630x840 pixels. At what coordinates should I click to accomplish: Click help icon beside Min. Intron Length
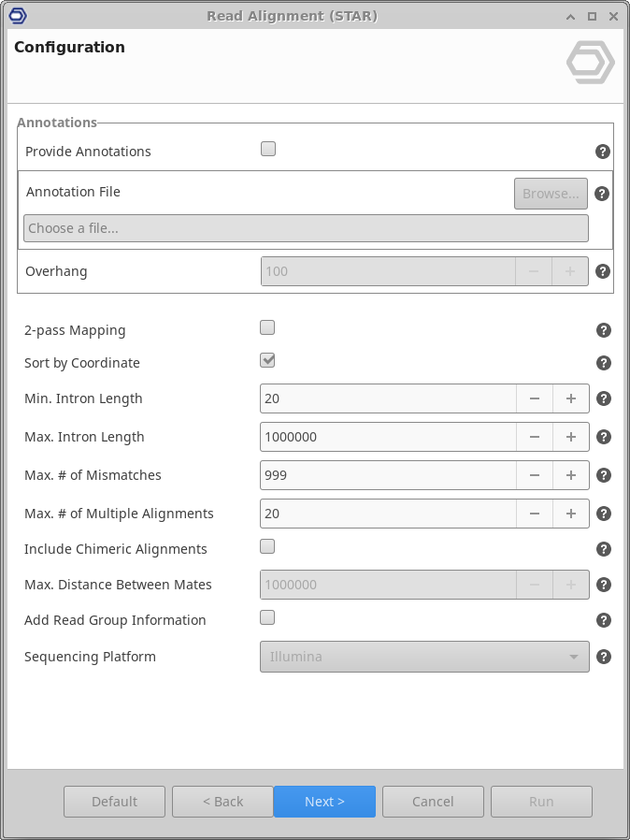click(x=604, y=398)
